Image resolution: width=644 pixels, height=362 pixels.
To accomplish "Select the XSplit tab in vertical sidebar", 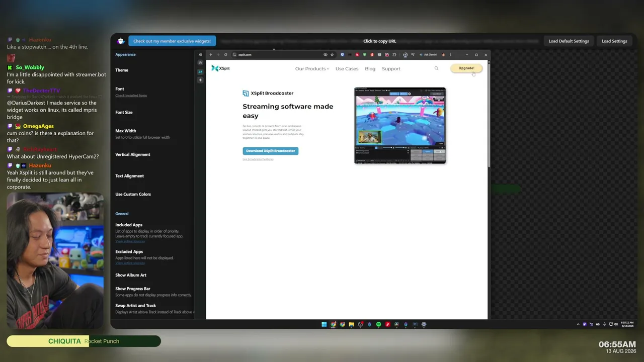I will 200,71.
